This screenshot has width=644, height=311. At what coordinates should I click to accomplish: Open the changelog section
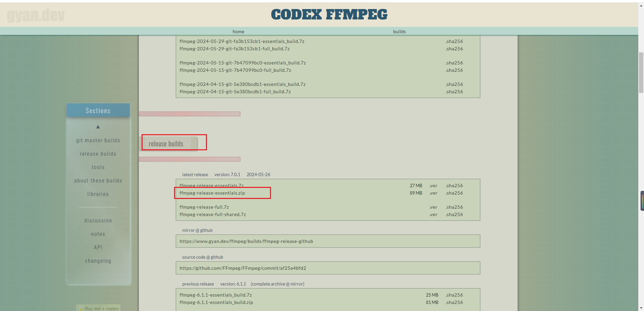(98, 261)
